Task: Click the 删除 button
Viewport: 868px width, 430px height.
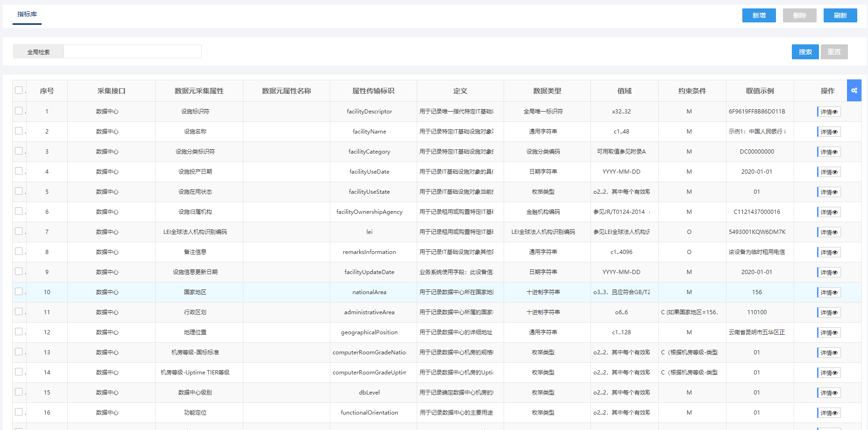Action: [800, 15]
